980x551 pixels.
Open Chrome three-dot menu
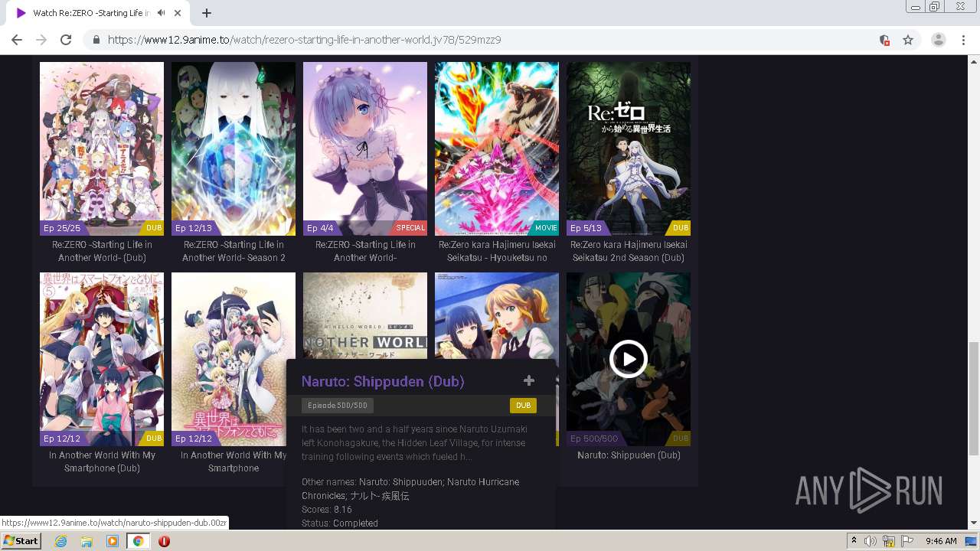click(963, 40)
